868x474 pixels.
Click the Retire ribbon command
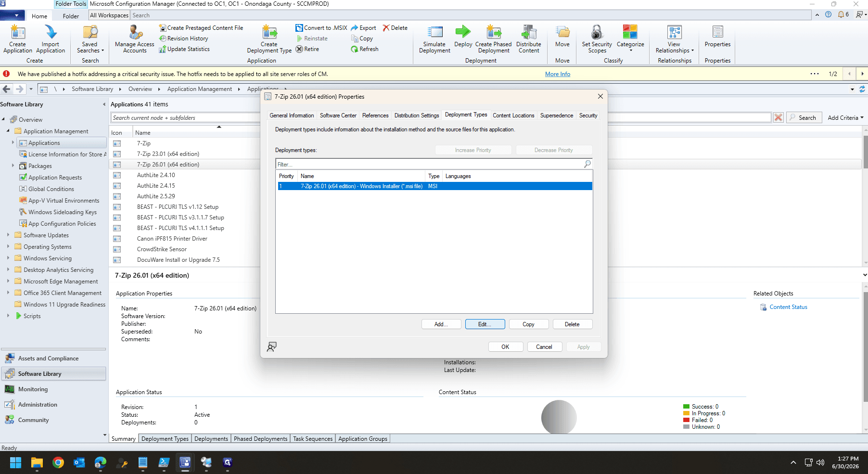[307, 49]
